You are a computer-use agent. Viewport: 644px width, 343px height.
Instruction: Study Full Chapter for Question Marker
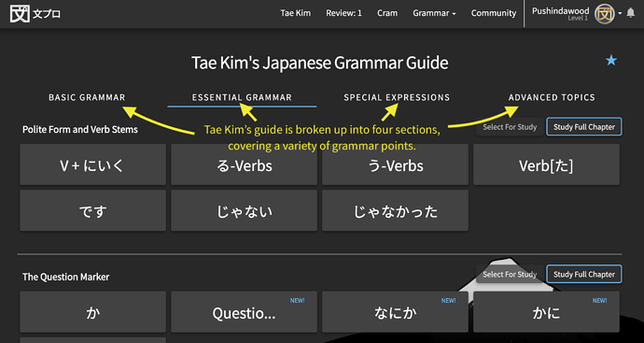584,275
